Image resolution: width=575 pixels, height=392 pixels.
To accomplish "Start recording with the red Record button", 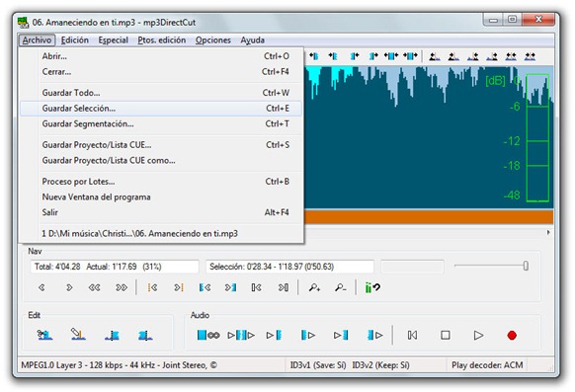I will 512,335.
